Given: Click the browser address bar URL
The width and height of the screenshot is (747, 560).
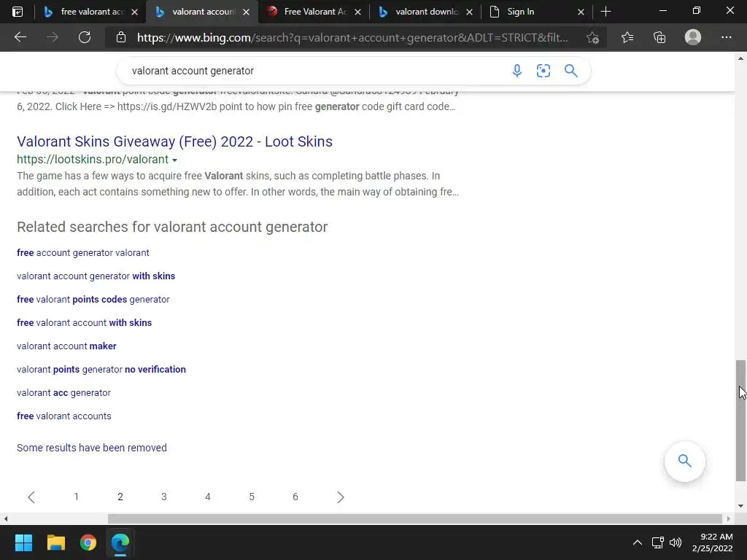Looking at the screenshot, I should pos(352,38).
